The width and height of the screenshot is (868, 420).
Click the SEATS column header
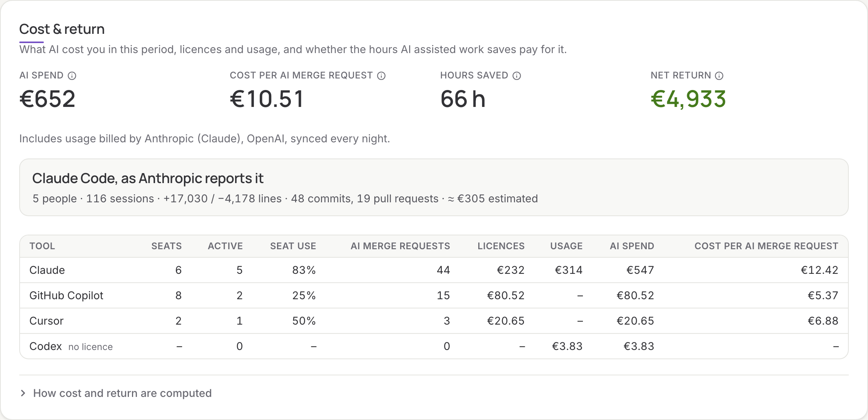pos(166,246)
